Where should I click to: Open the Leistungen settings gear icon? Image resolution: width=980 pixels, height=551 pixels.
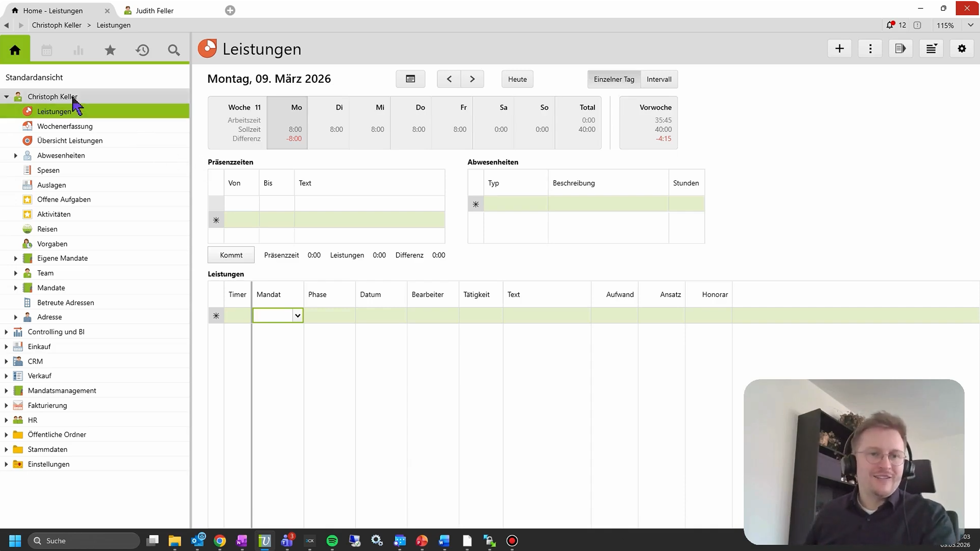[x=962, y=48]
